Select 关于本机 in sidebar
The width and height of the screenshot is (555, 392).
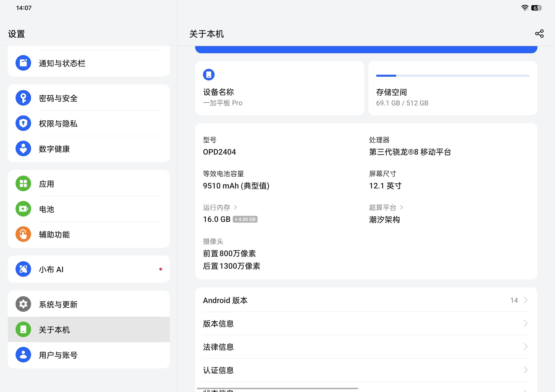(89, 330)
